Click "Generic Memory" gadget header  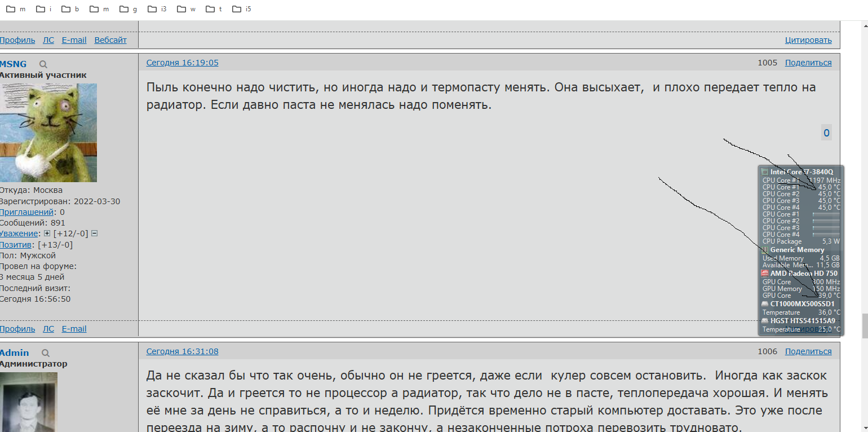tap(797, 250)
